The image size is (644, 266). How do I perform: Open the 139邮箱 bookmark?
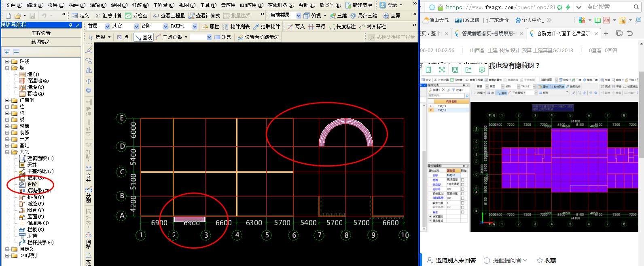pyautogui.click(x=467, y=20)
